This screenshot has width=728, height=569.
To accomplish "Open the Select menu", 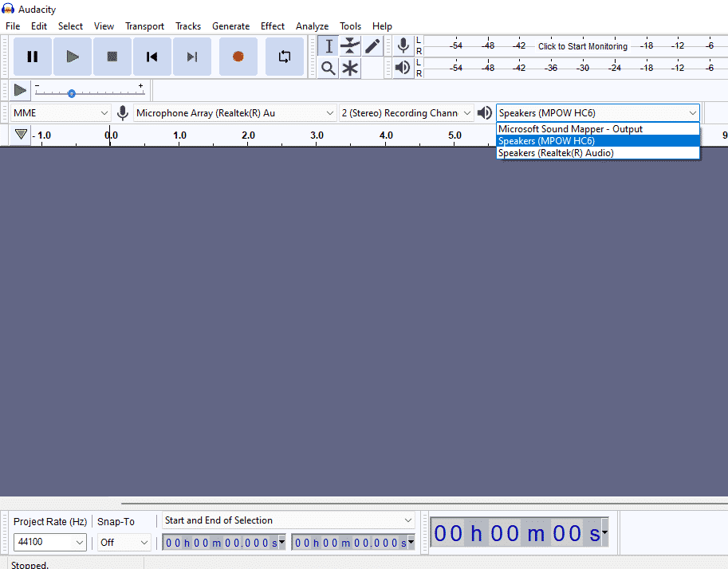I will coord(71,26).
